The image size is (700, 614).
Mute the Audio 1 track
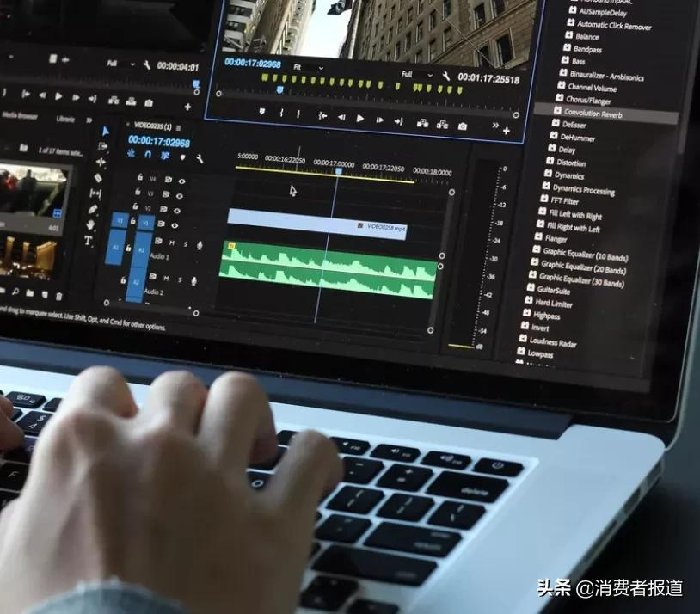172,243
